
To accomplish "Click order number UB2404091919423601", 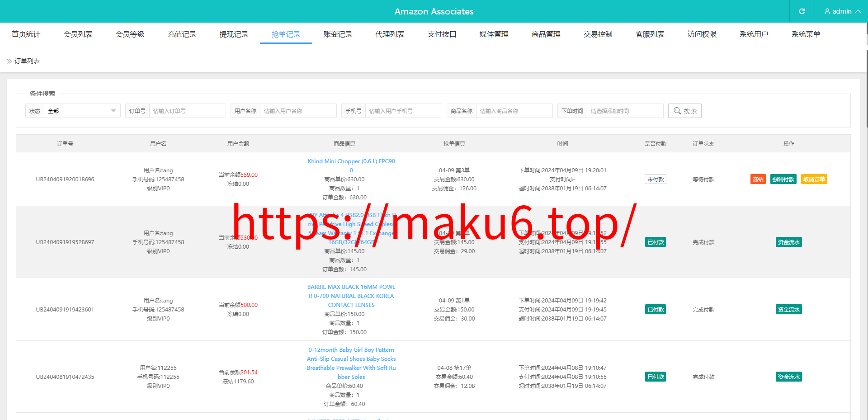I will coord(65,310).
